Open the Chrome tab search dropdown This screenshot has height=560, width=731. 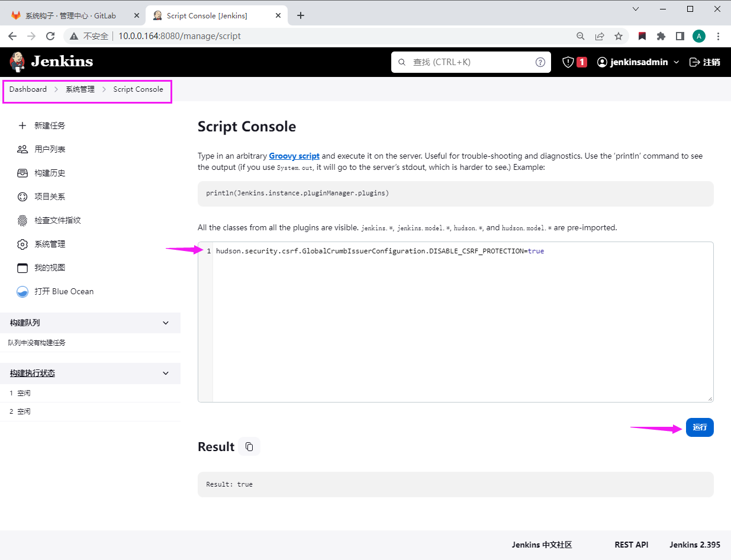click(636, 9)
